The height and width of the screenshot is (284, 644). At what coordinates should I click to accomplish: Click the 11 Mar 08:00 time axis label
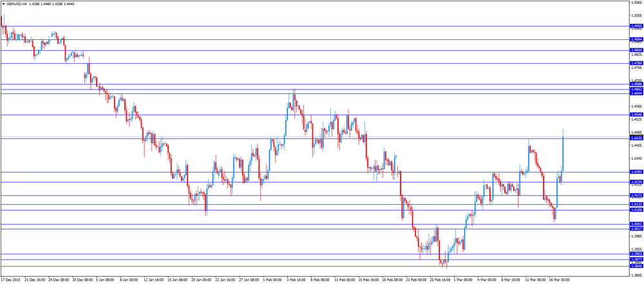coord(535,279)
